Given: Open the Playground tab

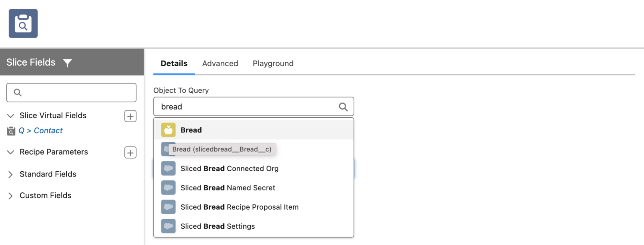Looking at the screenshot, I should 273,63.
